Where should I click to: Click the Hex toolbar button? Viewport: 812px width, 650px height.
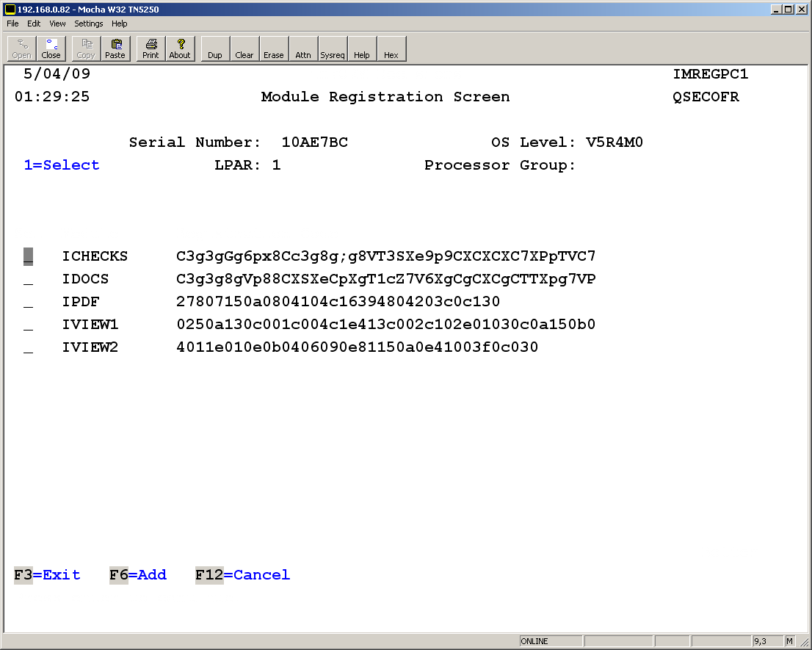click(391, 48)
